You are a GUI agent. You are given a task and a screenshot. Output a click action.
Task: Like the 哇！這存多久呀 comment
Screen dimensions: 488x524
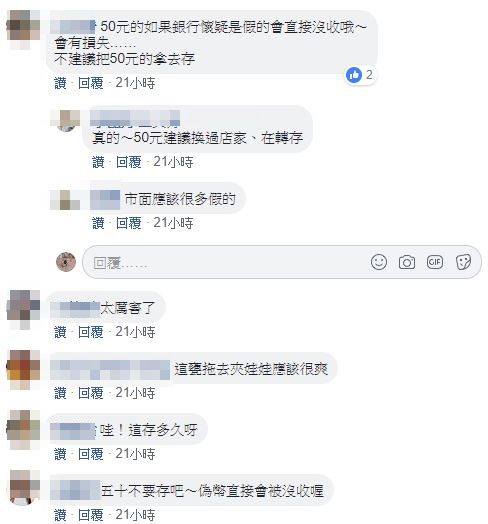pyautogui.click(x=60, y=454)
